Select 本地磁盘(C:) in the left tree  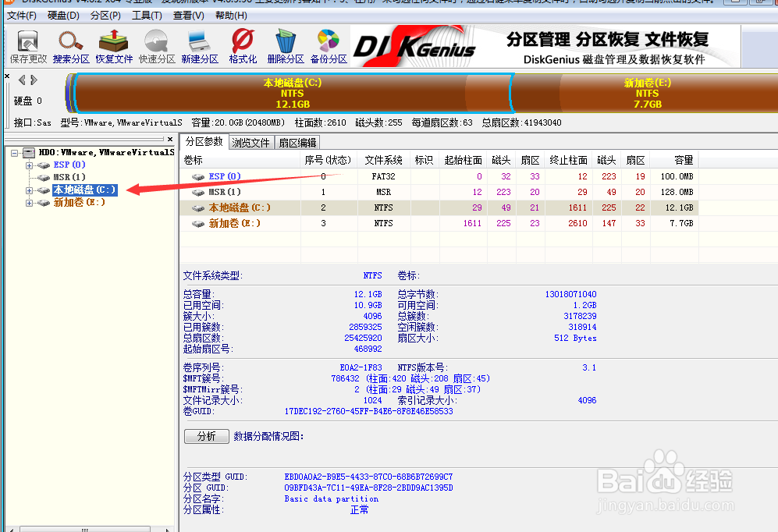(x=85, y=190)
